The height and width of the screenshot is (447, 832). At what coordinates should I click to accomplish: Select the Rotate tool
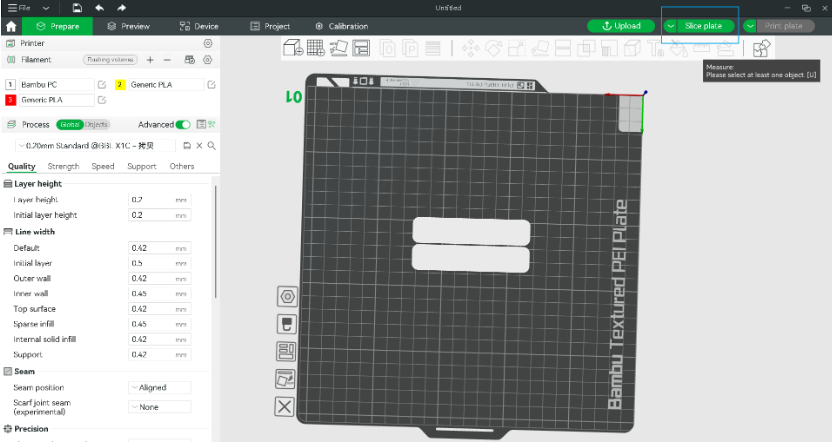[493, 49]
